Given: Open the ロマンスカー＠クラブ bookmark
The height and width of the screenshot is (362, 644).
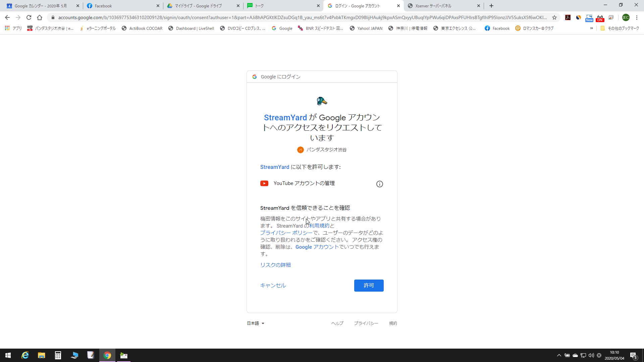Looking at the screenshot, I should click(x=534, y=28).
